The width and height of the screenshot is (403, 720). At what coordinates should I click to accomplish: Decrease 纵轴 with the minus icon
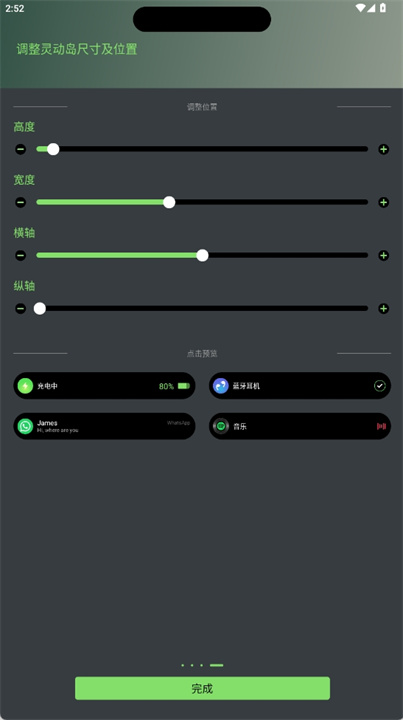(21, 309)
